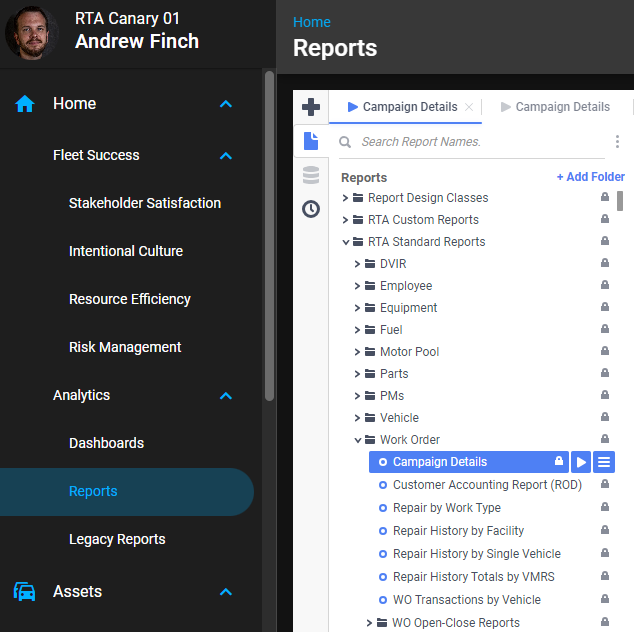
Task: Collapse the Home navigation section
Action: point(226,104)
